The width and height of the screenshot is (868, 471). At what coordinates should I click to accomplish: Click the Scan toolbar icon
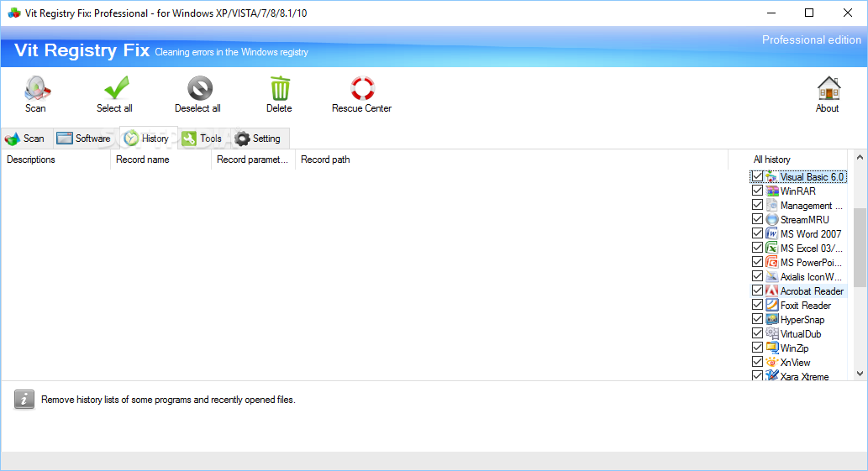click(x=36, y=88)
